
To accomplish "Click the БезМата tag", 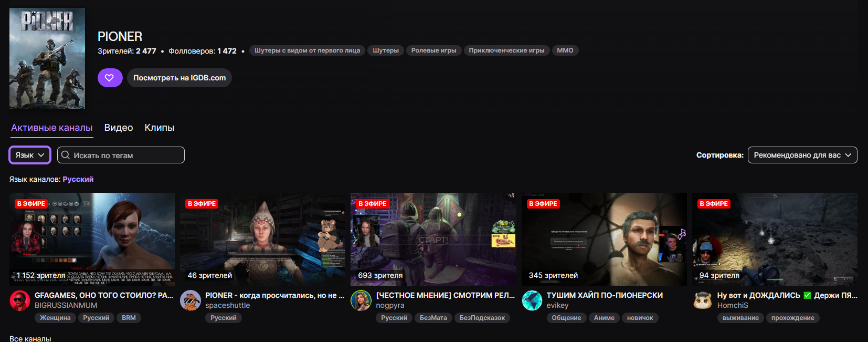I will pos(433,318).
